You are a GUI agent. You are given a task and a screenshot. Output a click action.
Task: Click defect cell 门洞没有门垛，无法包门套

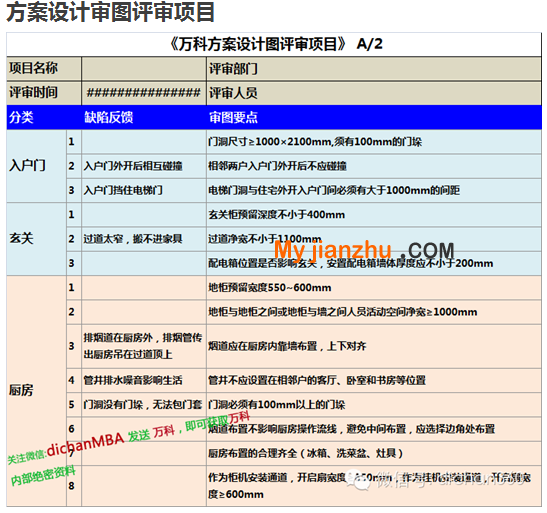pyautogui.click(x=144, y=405)
